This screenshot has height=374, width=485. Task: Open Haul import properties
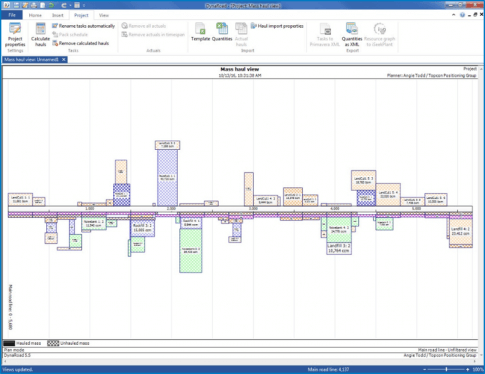point(277,26)
